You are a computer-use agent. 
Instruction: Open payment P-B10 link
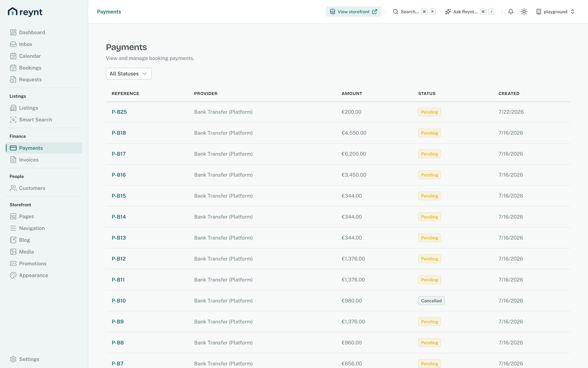click(119, 301)
